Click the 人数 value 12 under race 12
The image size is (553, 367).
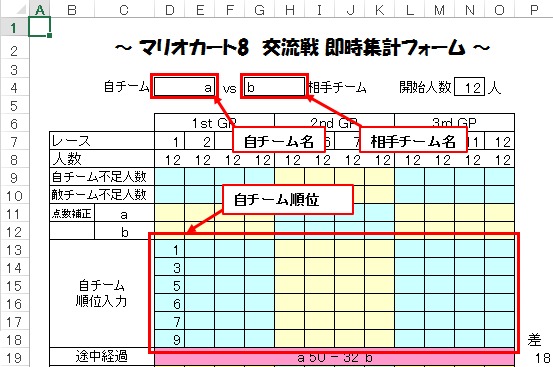click(x=499, y=159)
